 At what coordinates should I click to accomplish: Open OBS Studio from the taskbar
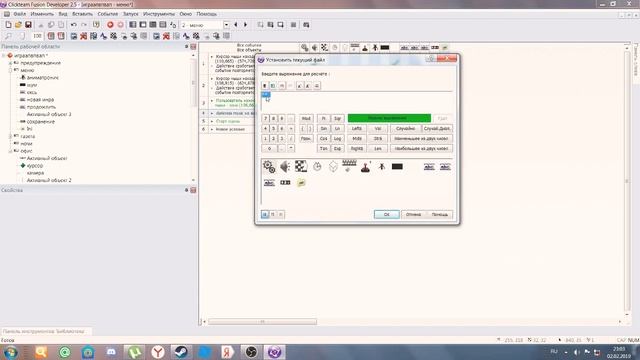tap(251, 352)
